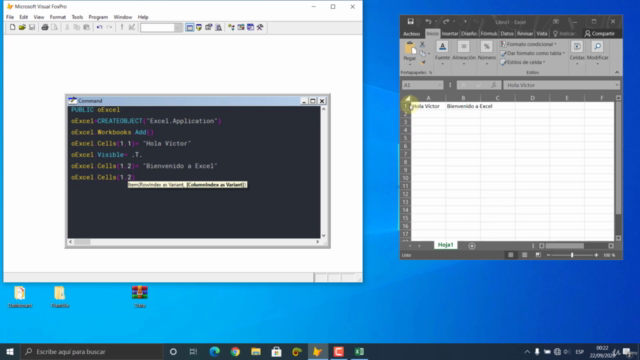
Task: Click the Print icon in FoxPro toolbar
Action: click(x=45, y=27)
